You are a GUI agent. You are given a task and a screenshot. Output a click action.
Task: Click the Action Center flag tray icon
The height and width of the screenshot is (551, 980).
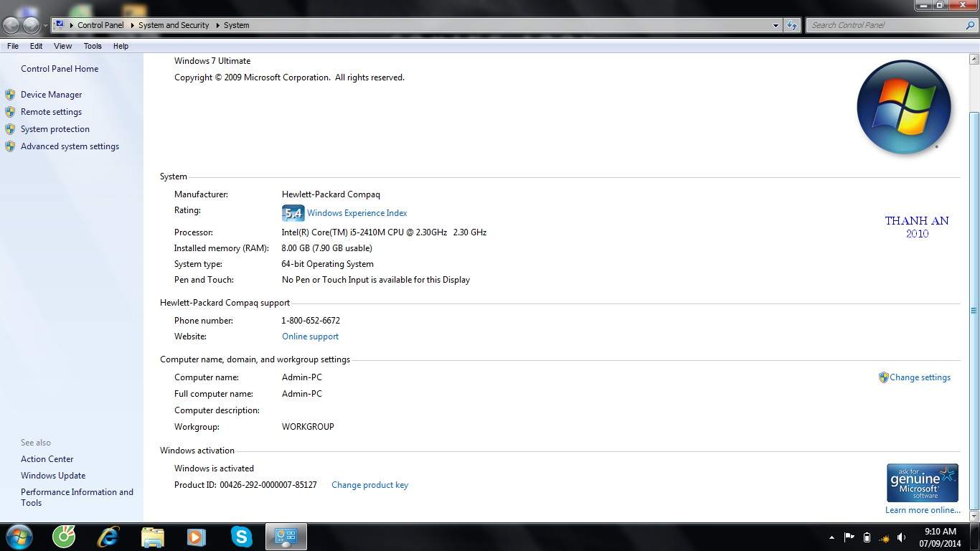849,537
